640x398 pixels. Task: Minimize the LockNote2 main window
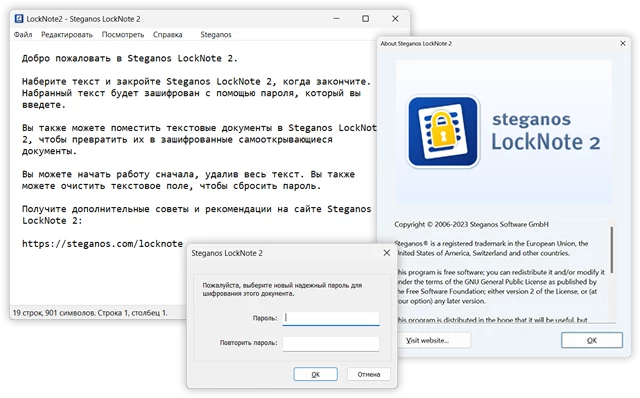[336, 19]
